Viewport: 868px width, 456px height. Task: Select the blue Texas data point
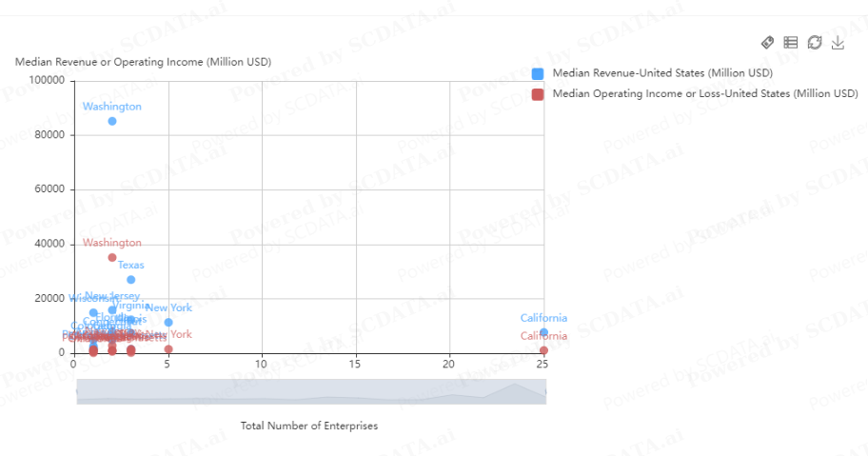pos(130,280)
